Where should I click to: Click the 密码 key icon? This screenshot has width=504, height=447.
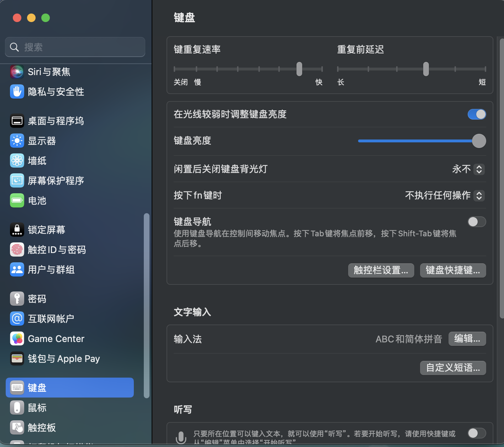pos(17,299)
